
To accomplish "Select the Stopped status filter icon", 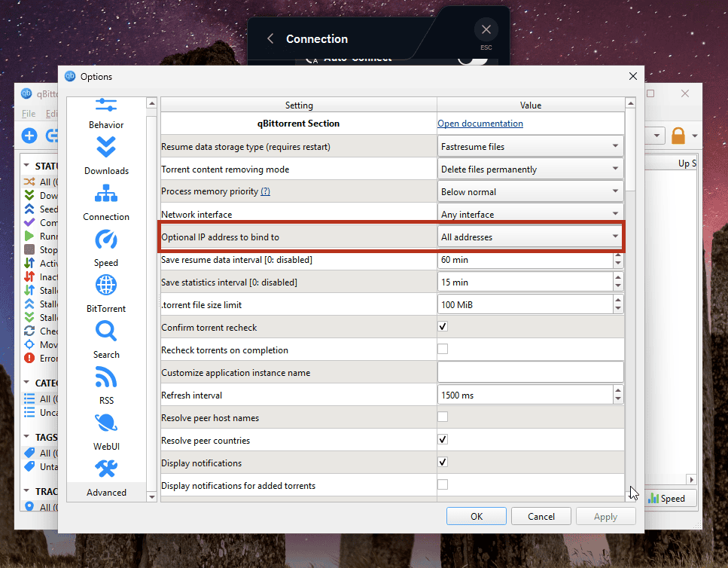I will [x=29, y=249].
